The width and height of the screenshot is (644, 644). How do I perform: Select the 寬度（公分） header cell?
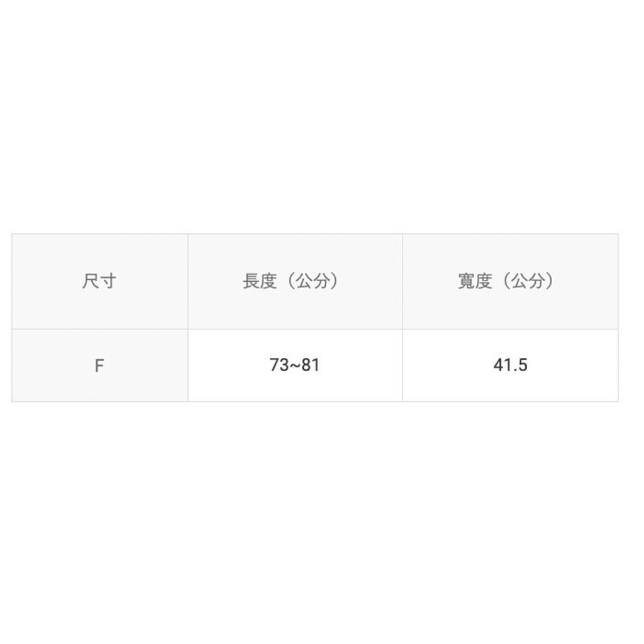509,281
